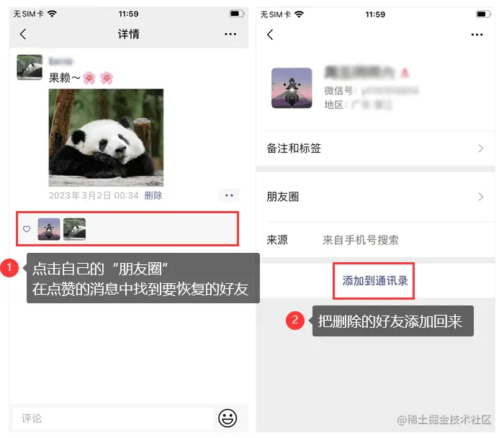Tap 添加到通讯录 to add contact

[375, 281]
